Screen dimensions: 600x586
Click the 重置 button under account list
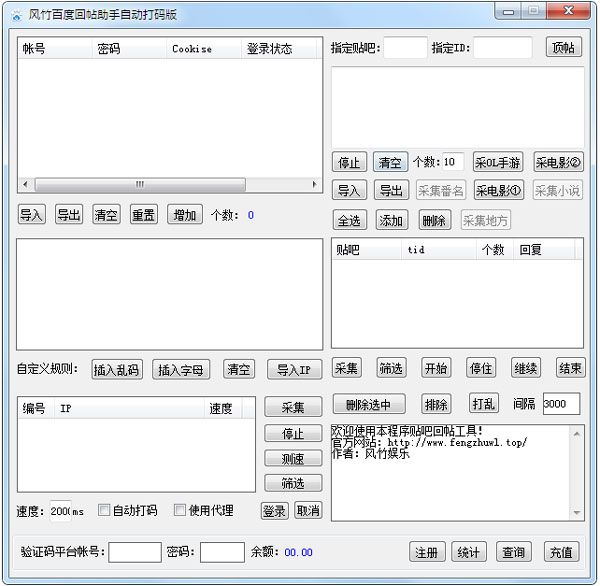[x=143, y=215]
